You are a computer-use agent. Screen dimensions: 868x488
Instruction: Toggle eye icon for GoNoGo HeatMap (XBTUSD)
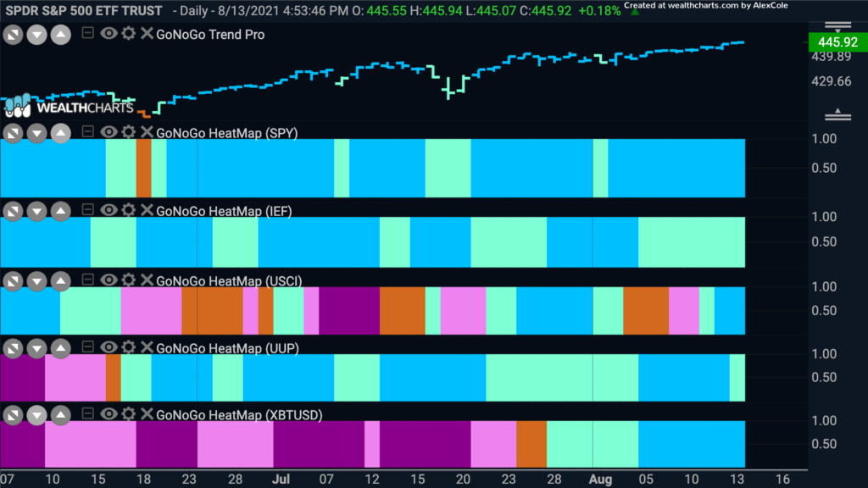coord(108,413)
